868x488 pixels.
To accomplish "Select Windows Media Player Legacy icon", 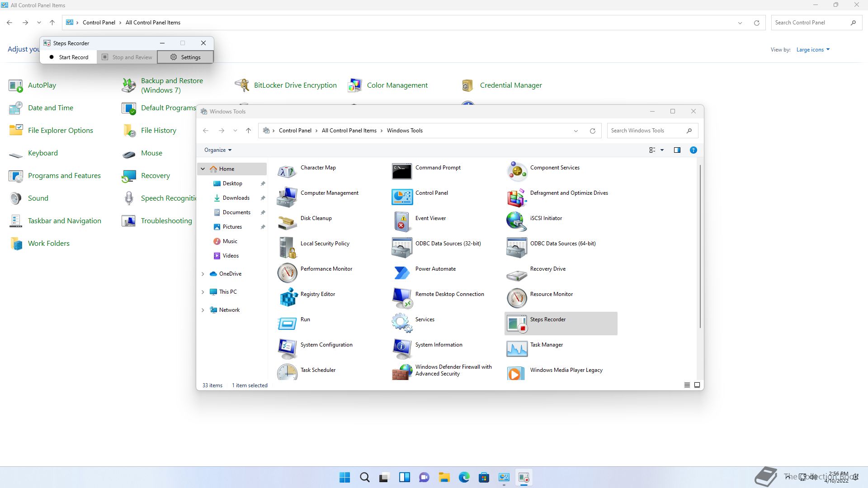I will point(517,373).
